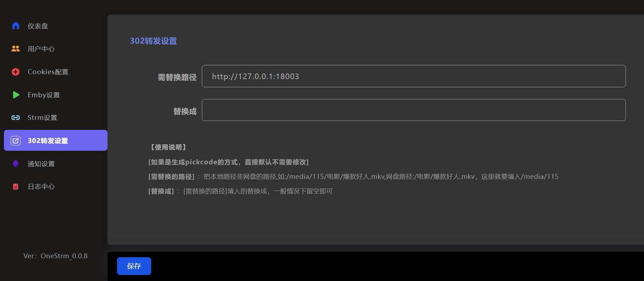This screenshot has width=644, height=281.
Task: Click the blue home icon beside 仪表盘
Action: (x=16, y=26)
